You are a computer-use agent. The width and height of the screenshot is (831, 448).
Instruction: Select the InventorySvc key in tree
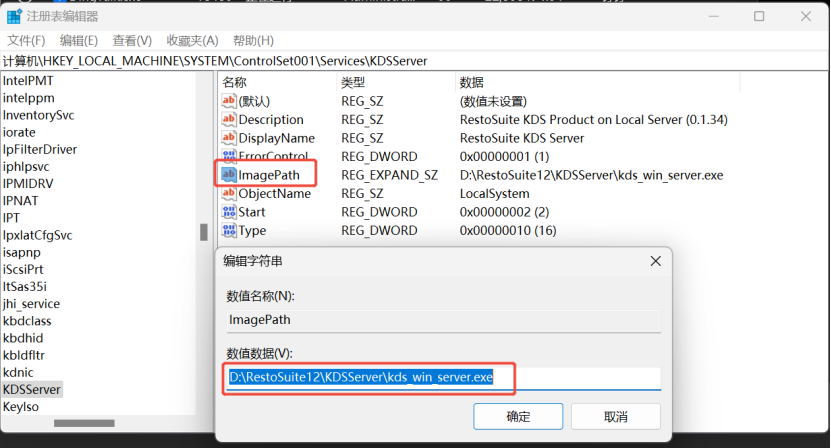click(x=38, y=115)
